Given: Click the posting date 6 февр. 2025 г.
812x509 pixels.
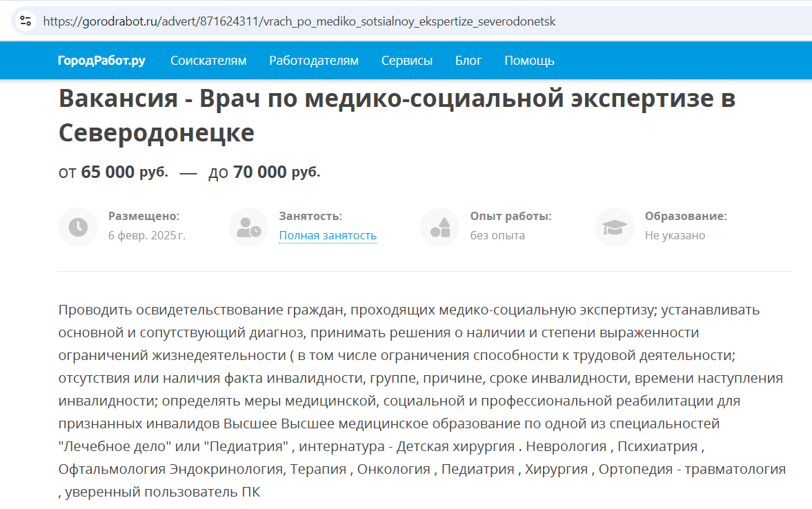Looking at the screenshot, I should click(147, 236).
